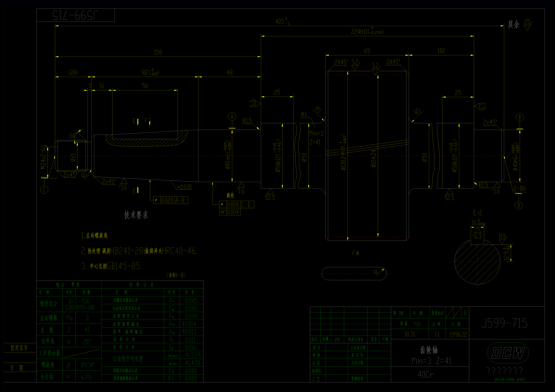This screenshot has width=555, height=392.
Task: Select datum circle "D" at lower right
Action: tap(519, 205)
